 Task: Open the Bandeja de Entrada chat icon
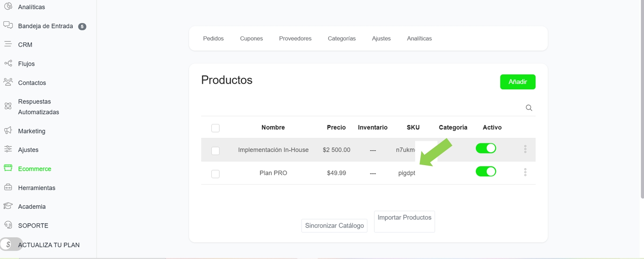8,25
